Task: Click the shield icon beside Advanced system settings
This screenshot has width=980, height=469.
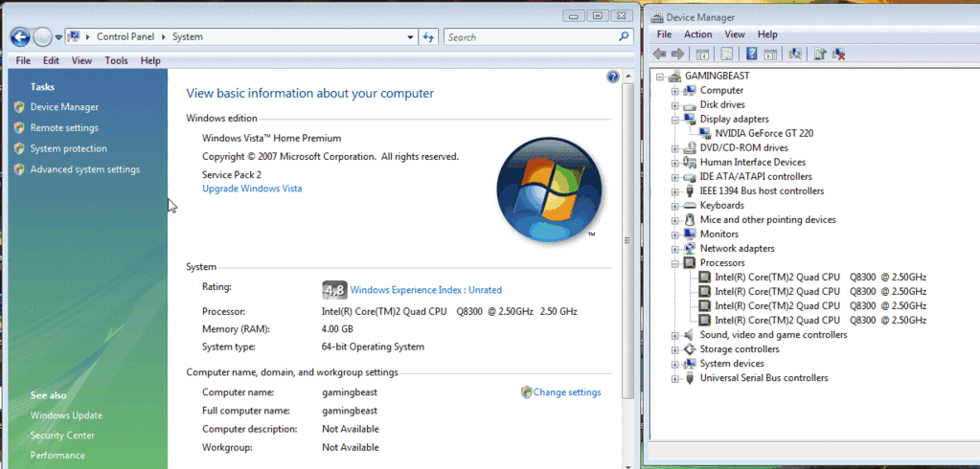Action: click(x=19, y=169)
